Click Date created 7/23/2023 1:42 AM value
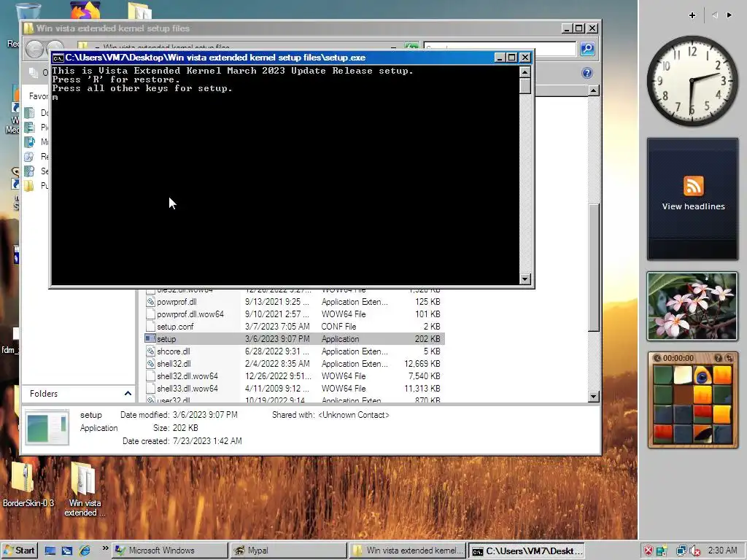The image size is (747, 560). click(207, 441)
